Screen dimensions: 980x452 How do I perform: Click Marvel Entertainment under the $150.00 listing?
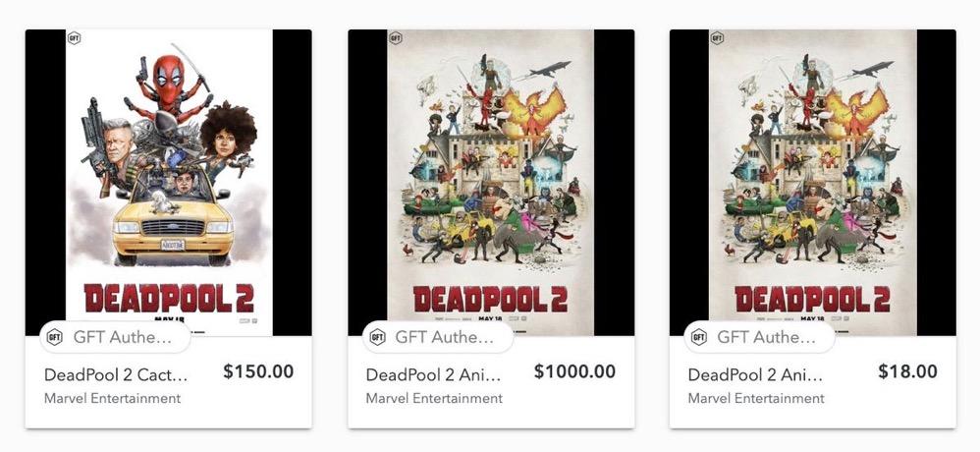point(112,398)
